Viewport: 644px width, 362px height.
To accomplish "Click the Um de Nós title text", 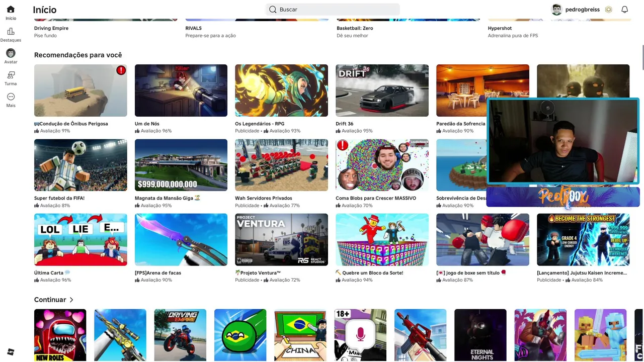I will (x=147, y=124).
